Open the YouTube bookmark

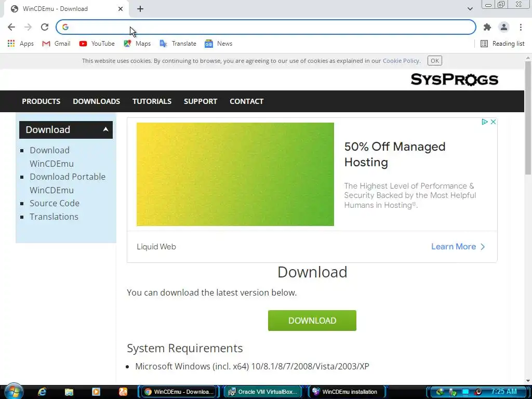[97, 44]
